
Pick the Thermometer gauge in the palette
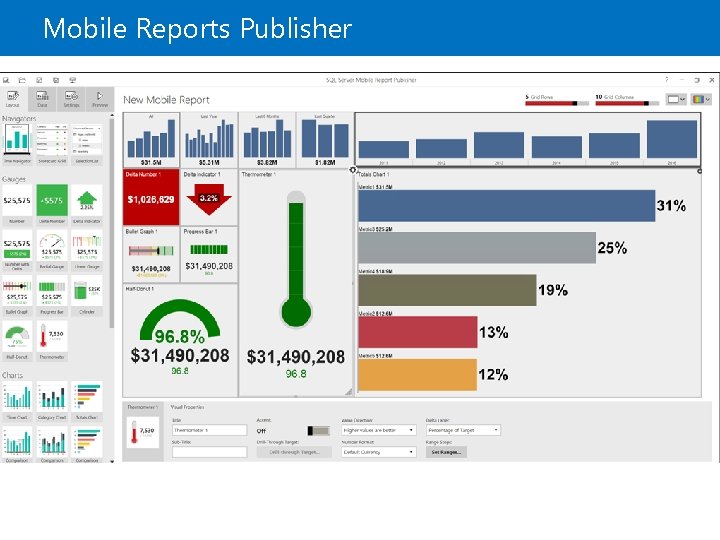(52, 341)
